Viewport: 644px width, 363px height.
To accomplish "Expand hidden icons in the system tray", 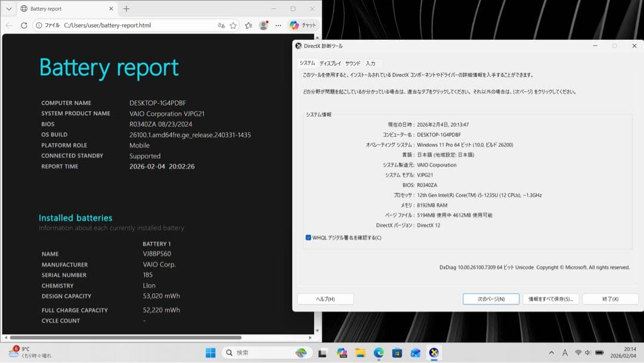I will pos(552,352).
